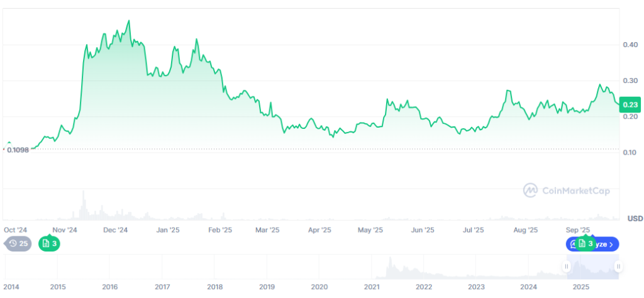Click the blue Analyze button chevron
This screenshot has height=298, width=644.
[612, 243]
